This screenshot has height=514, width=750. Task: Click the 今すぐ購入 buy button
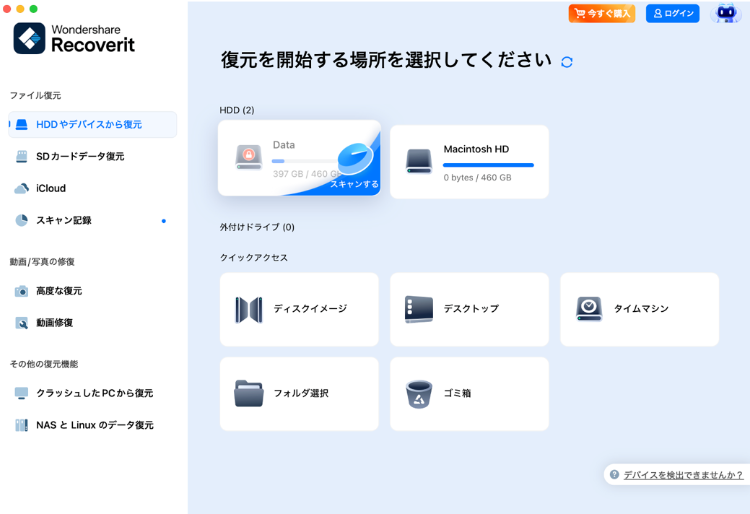click(602, 13)
